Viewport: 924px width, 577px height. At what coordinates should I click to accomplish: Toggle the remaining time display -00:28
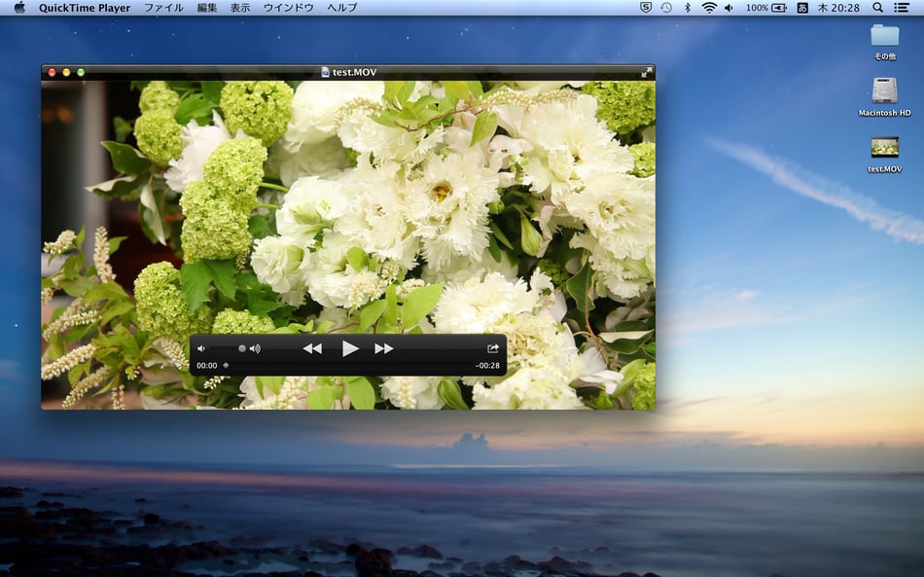coord(487,366)
